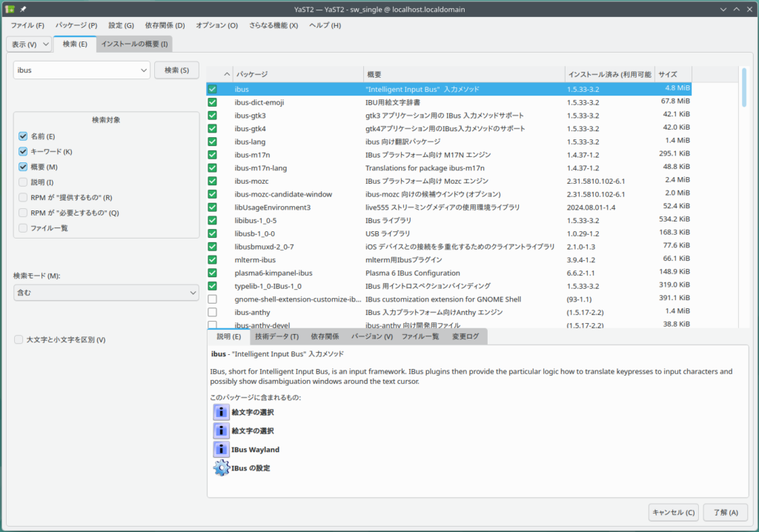Click the green check icon beside mlterm-ibus
759x532 pixels.
tap(213, 259)
